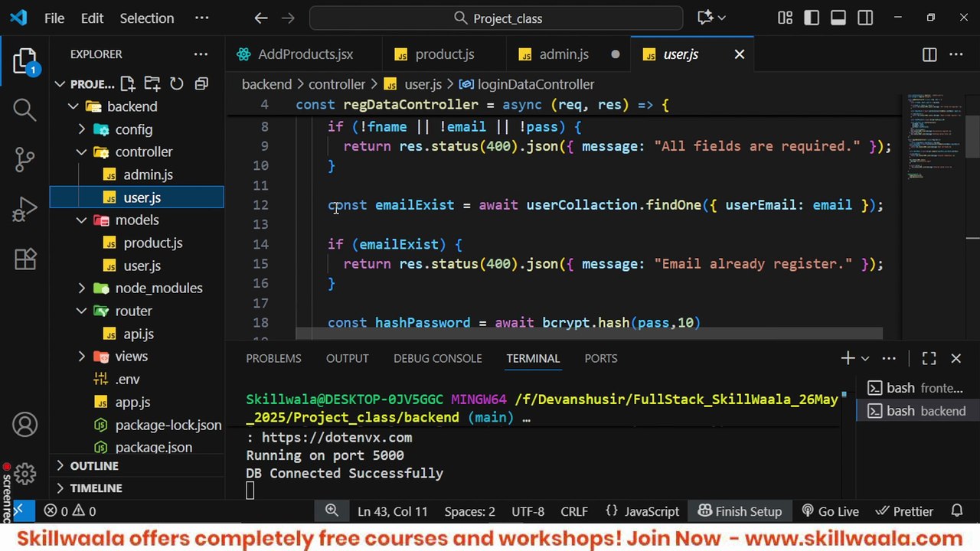The height and width of the screenshot is (551, 980).
Task: Open errors and warnings count in status bar
Action: point(70,511)
